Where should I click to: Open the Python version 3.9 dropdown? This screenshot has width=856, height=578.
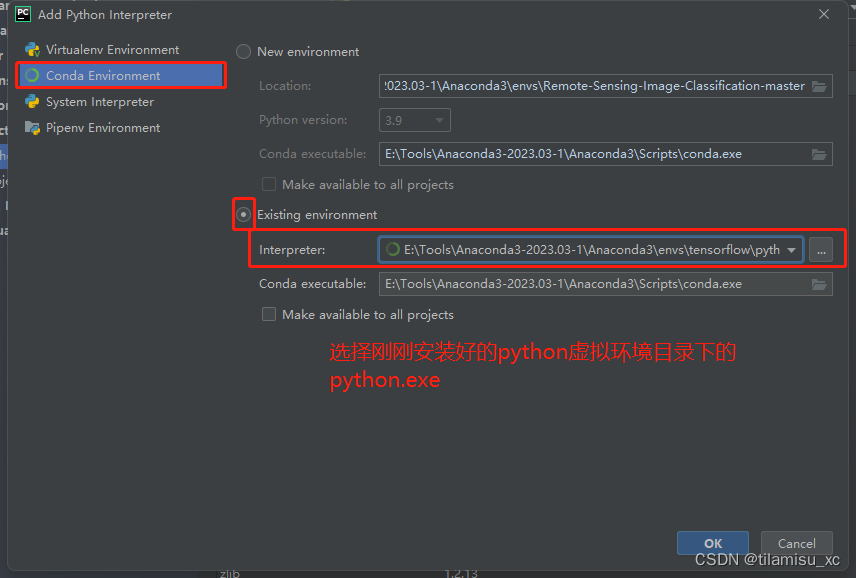coord(415,120)
